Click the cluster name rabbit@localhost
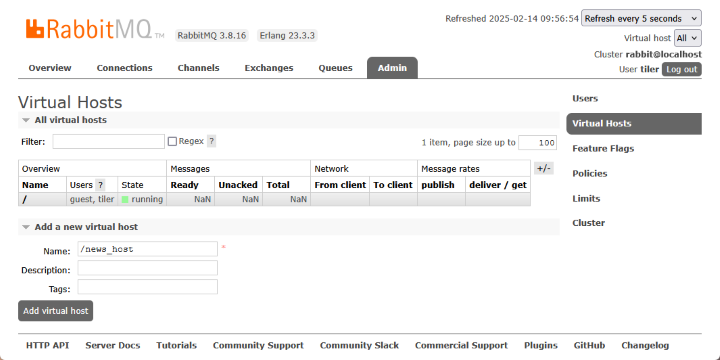The height and width of the screenshot is (360, 720). tap(664, 54)
